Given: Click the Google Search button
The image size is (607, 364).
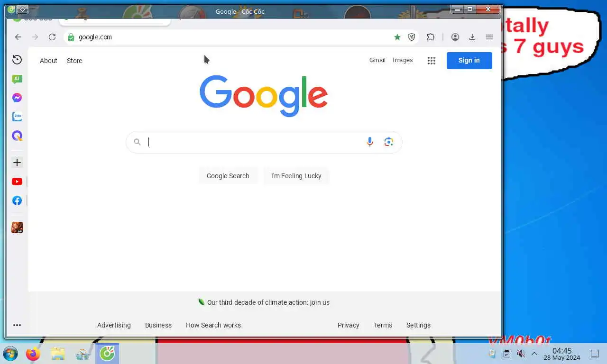Looking at the screenshot, I should (228, 176).
